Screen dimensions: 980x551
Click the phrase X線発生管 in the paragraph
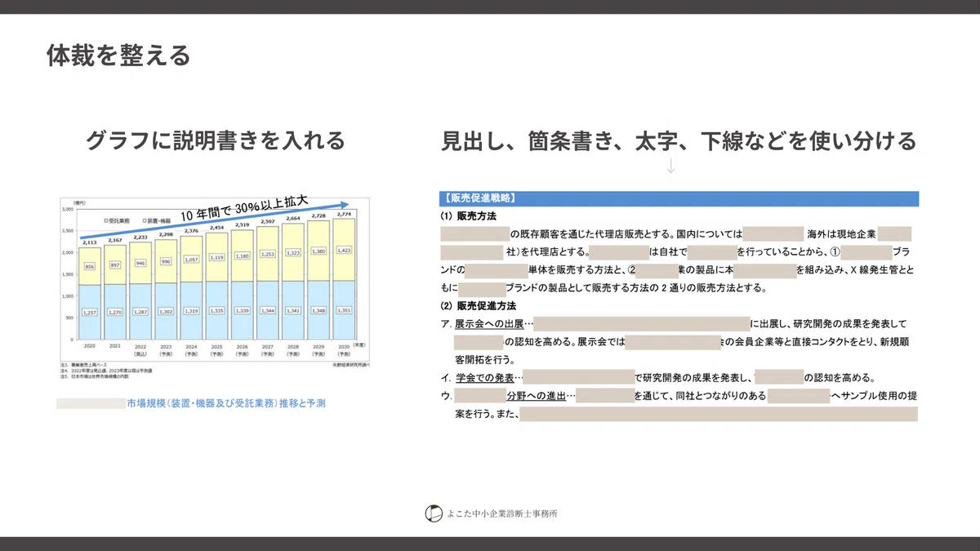click(874, 270)
